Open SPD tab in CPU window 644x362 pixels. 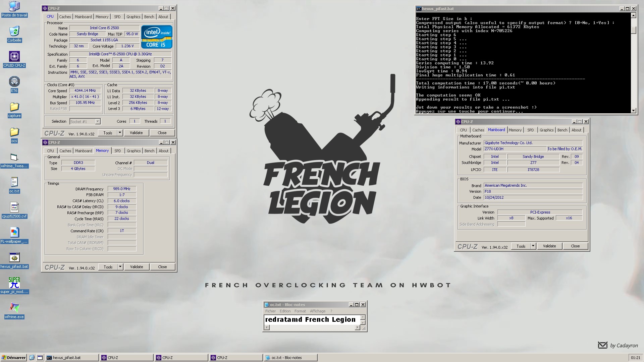(x=117, y=17)
